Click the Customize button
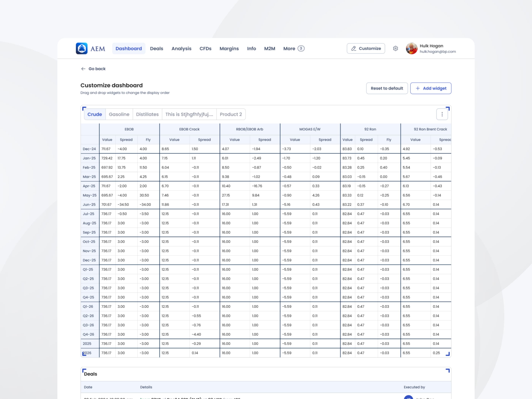 coord(366,48)
